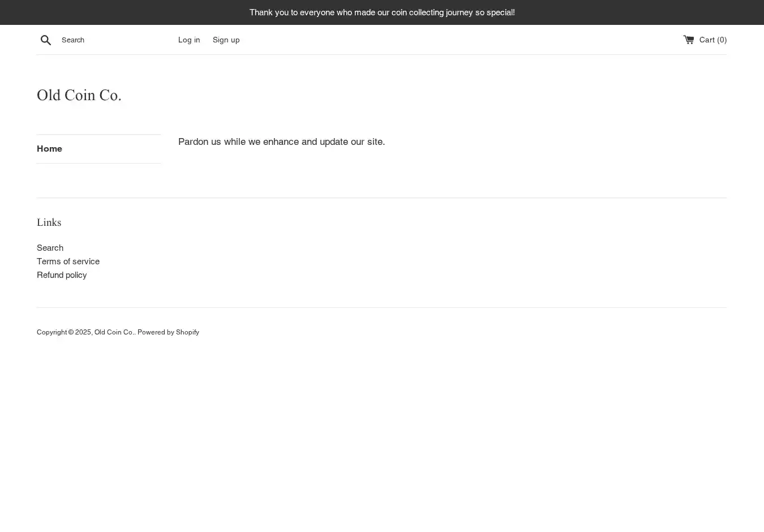Open the Refund policy link

62,274
